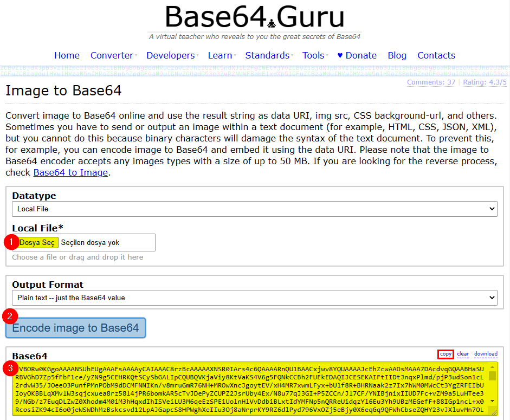The width and height of the screenshot is (510, 420).
Task: Click the Choose a file or drag hint text
Action: click(78, 257)
